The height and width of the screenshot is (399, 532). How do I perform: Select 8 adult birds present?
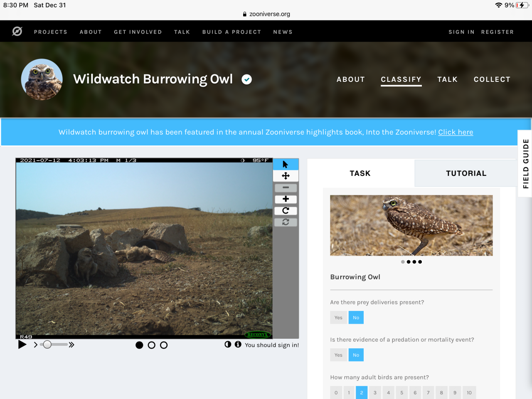(441, 393)
